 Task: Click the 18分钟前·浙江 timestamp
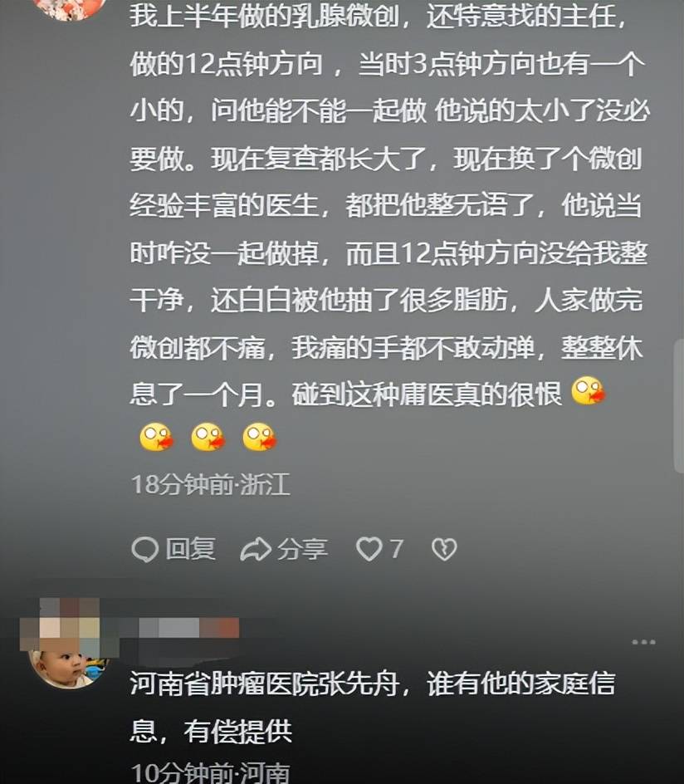[x=210, y=484]
